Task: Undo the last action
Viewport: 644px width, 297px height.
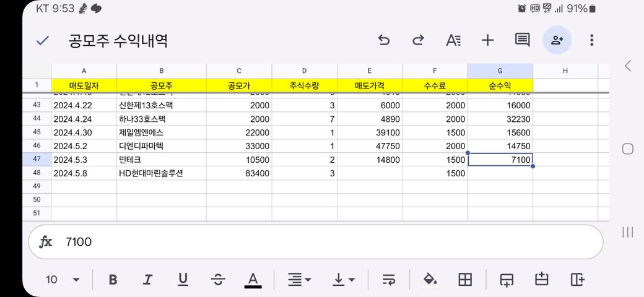Action: coord(384,41)
